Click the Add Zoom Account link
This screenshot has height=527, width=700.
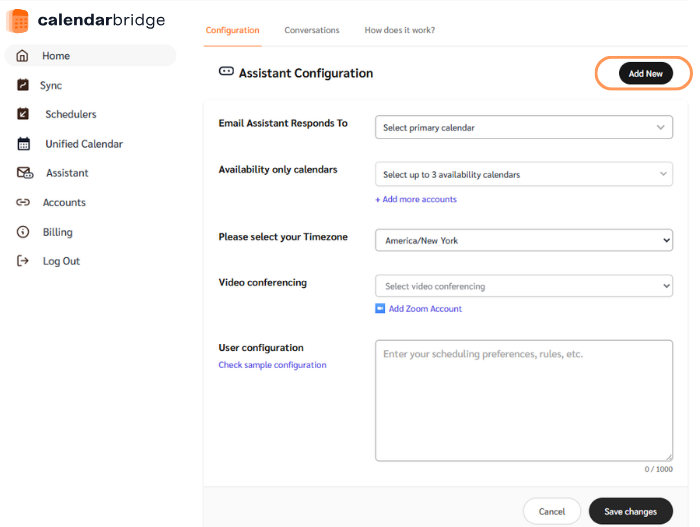[x=425, y=309]
